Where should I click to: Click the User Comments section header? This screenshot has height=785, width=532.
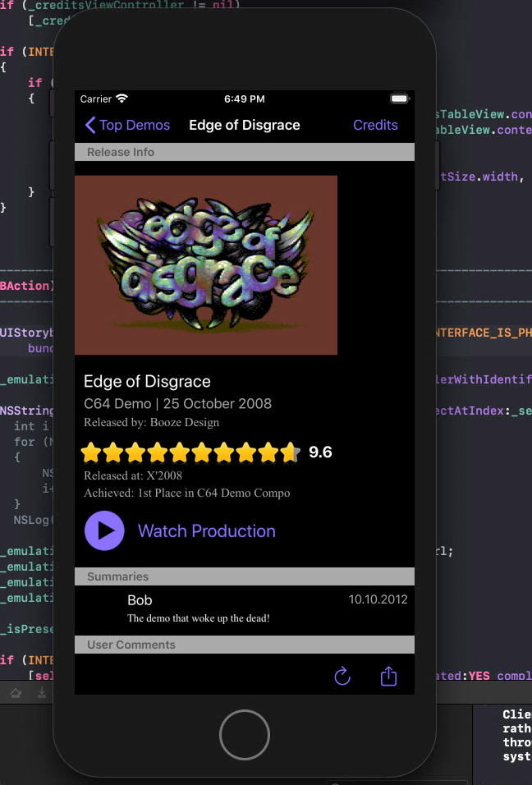pyautogui.click(x=244, y=645)
